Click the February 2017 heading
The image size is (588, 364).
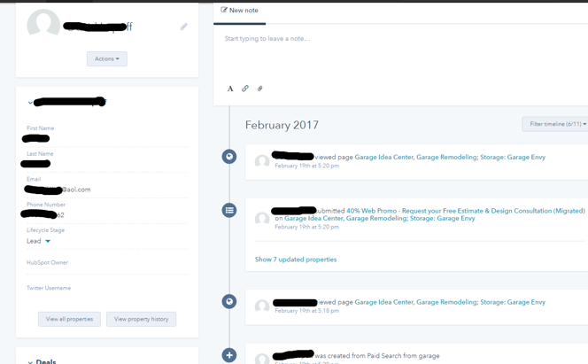(282, 125)
